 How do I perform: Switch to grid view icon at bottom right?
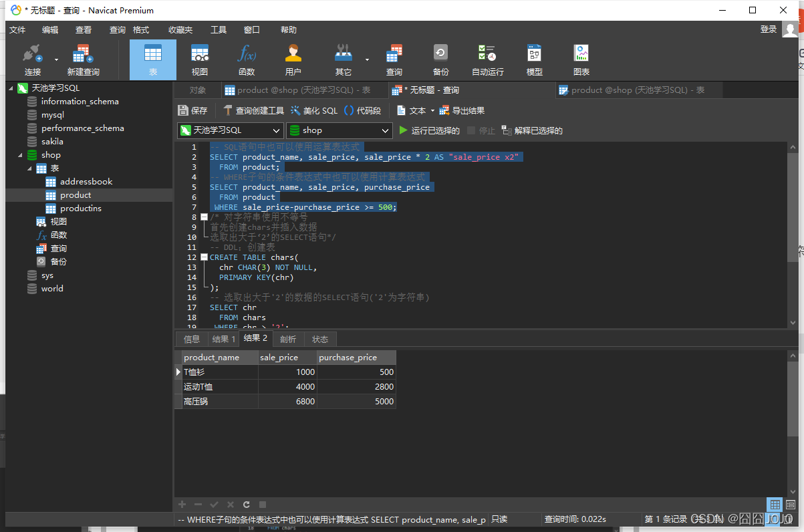point(775,505)
